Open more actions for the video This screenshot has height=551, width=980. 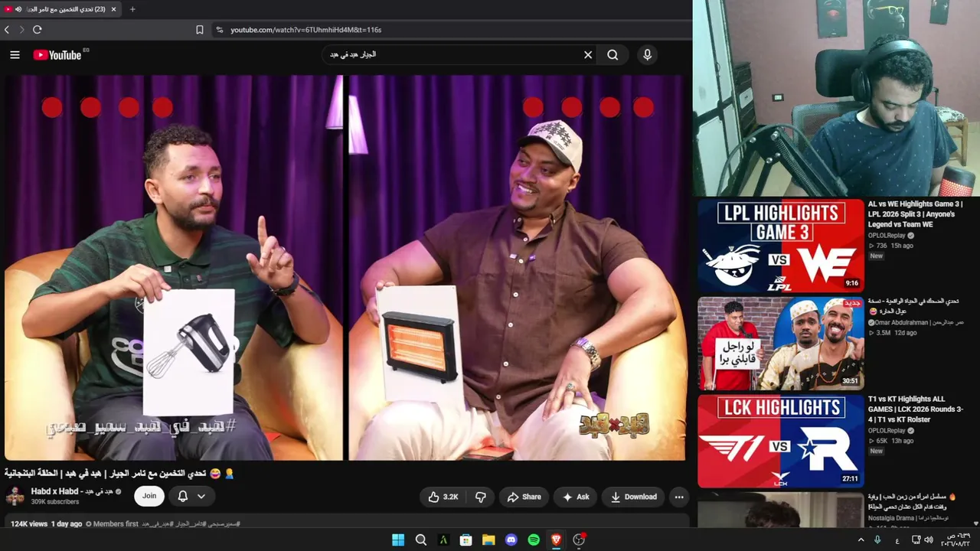pos(679,497)
